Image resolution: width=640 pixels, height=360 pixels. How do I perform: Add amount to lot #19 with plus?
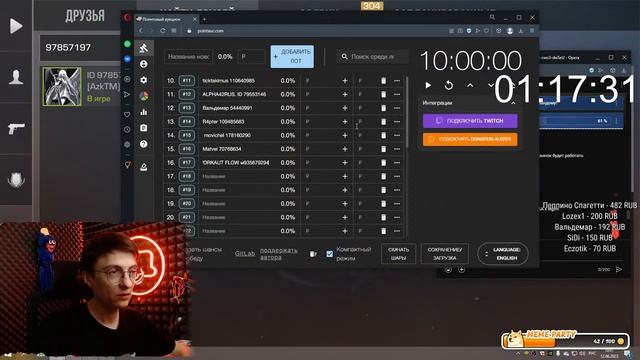click(345, 190)
